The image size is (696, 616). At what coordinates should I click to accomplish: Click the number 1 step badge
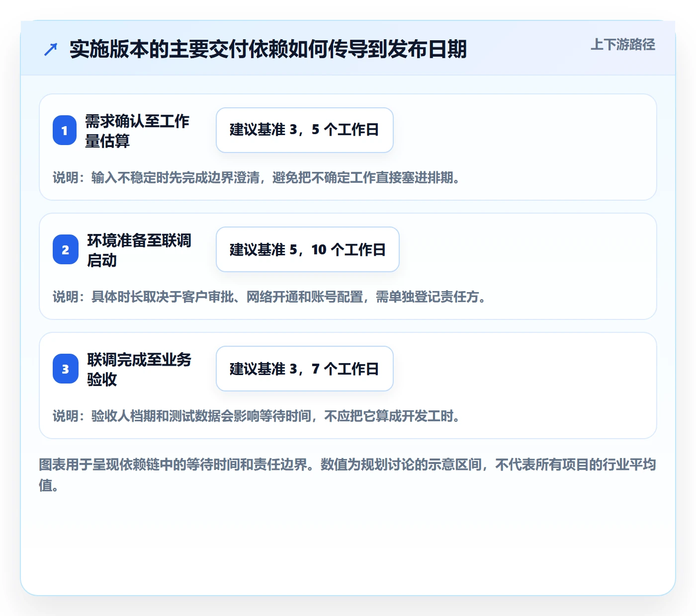[65, 130]
